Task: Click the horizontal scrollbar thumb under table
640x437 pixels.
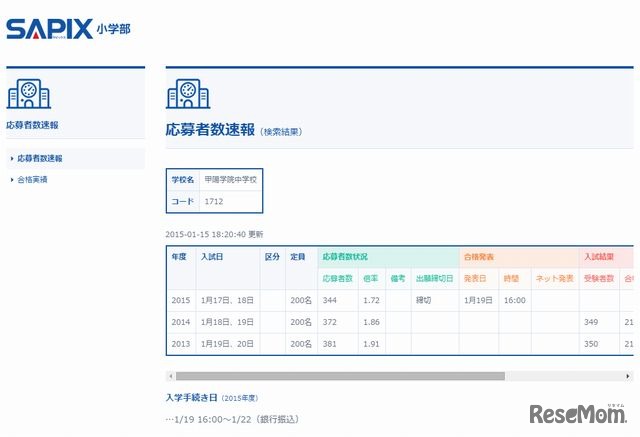Action: tap(340, 376)
